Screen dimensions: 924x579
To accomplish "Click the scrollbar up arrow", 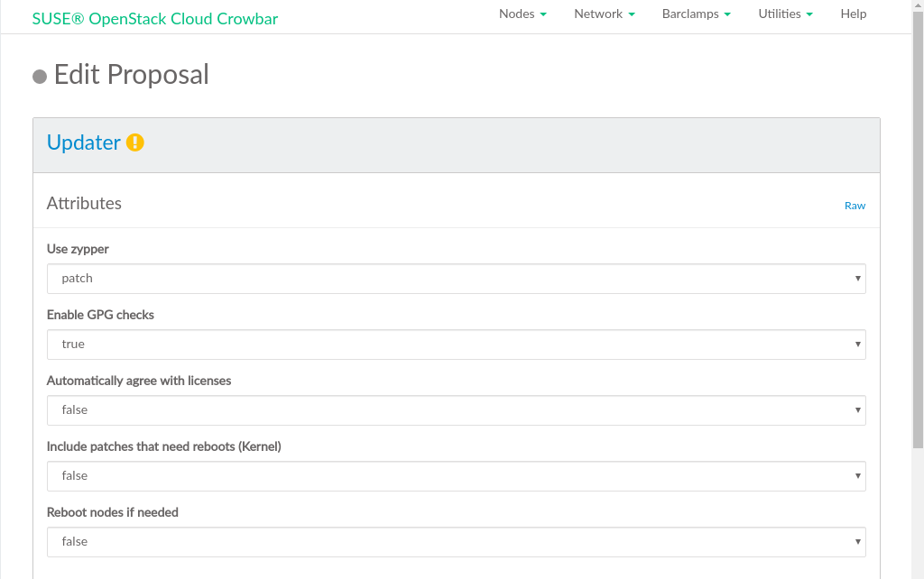I will click(x=918, y=6).
